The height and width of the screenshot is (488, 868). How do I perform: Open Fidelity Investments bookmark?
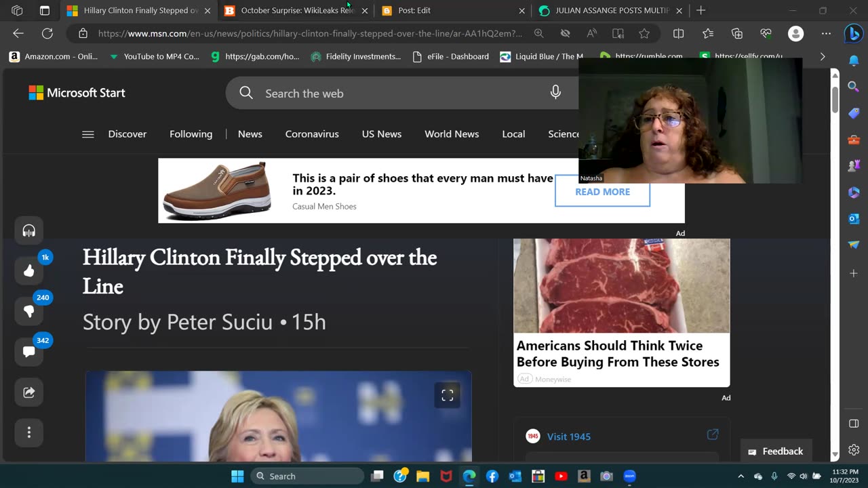coord(356,56)
